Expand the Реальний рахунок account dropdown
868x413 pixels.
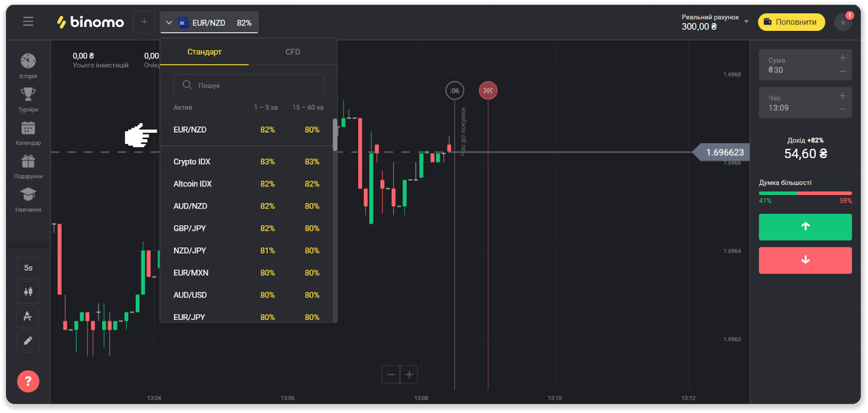[746, 22]
